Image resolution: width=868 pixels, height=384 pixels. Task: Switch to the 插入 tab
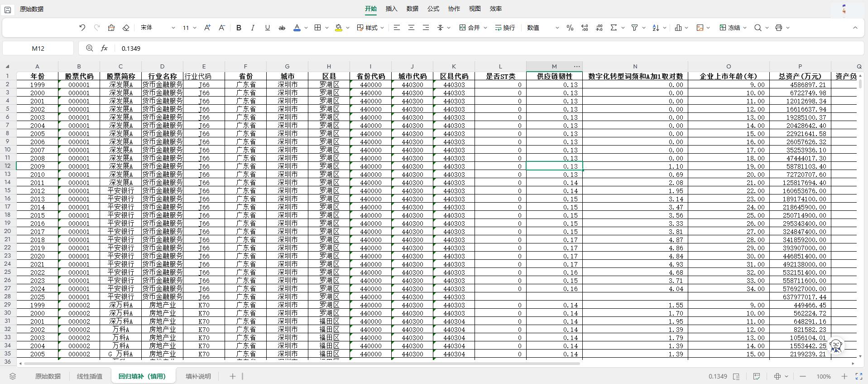click(x=391, y=9)
